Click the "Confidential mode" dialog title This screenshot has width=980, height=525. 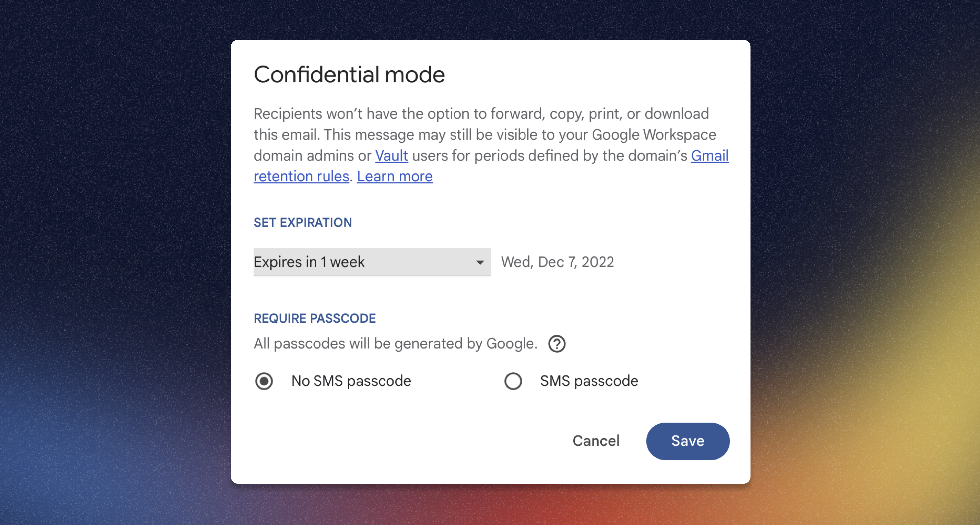[x=349, y=74]
